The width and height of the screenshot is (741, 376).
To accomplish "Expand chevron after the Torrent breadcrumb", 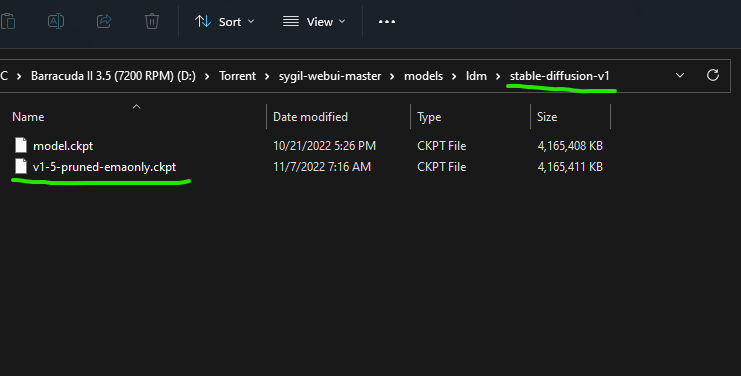I will tap(267, 76).
